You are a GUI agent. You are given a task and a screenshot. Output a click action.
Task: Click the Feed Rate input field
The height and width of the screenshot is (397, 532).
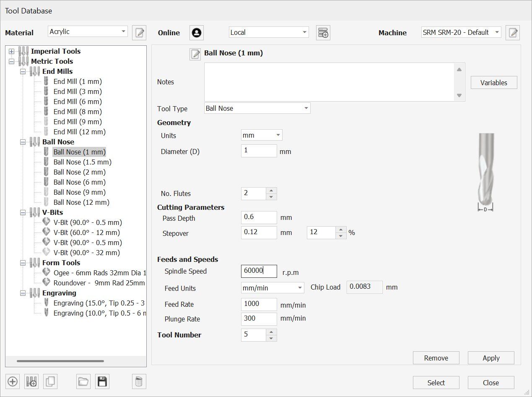click(259, 304)
